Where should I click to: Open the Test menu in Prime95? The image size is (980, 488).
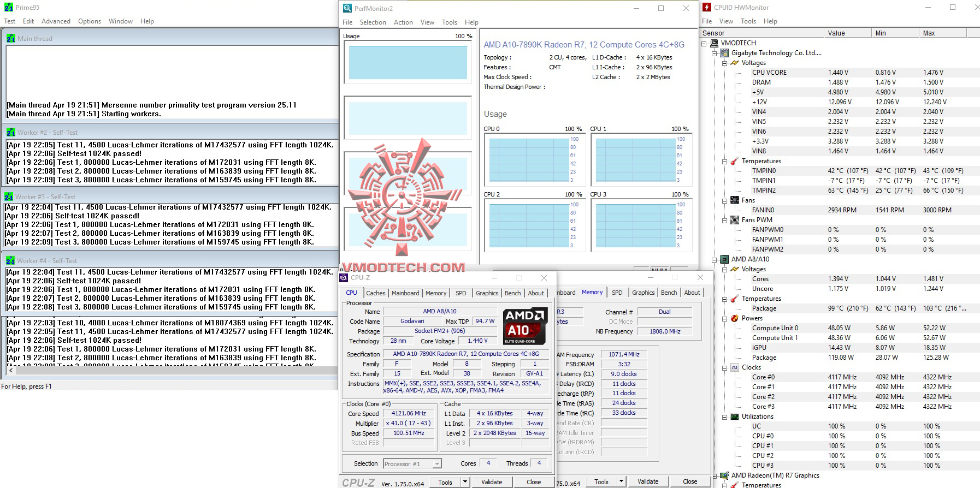point(10,21)
